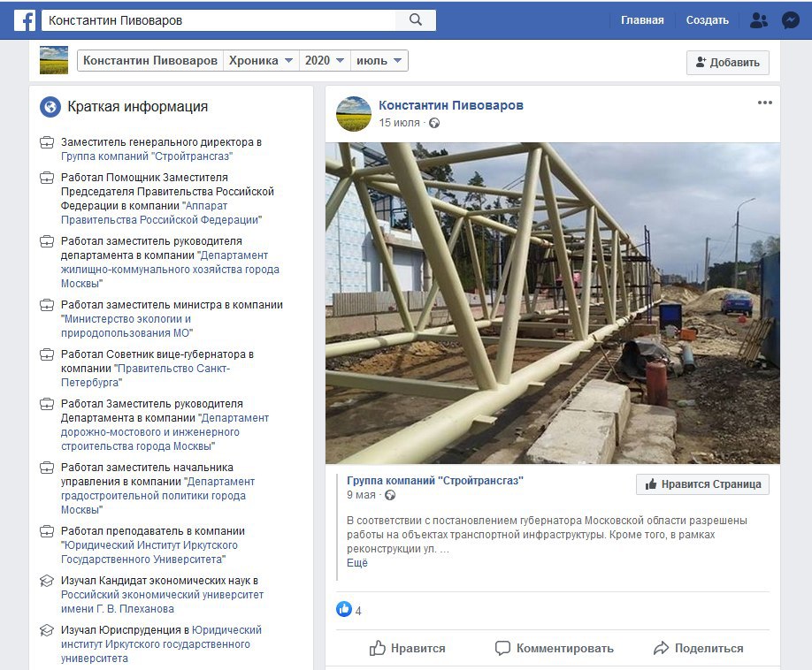The height and width of the screenshot is (670, 812).
Task: Click the like reaction icon with count 4
Action: (x=344, y=609)
